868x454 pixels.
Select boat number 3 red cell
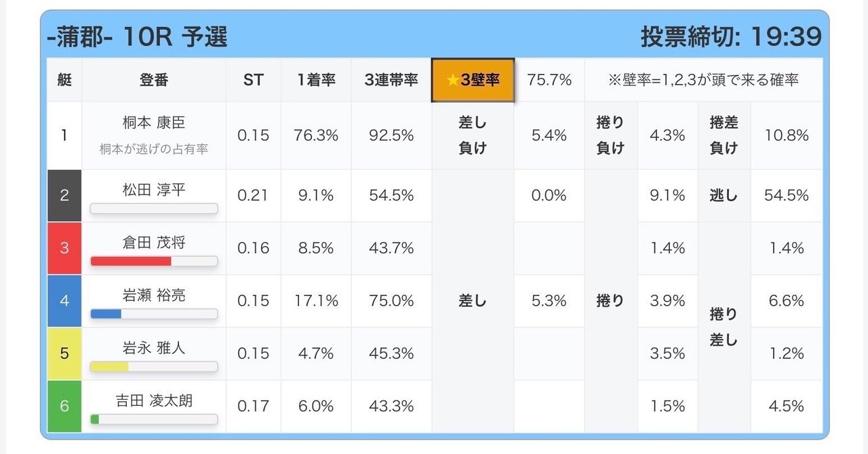click(x=64, y=248)
